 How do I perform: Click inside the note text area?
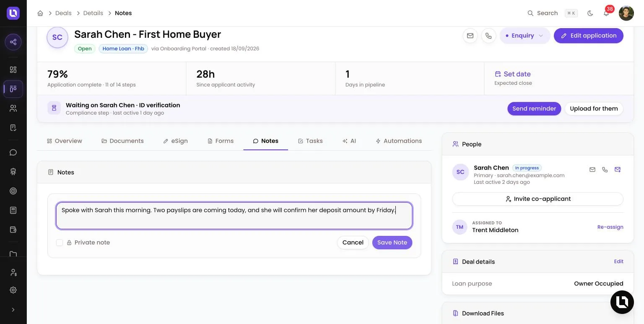[x=234, y=216]
